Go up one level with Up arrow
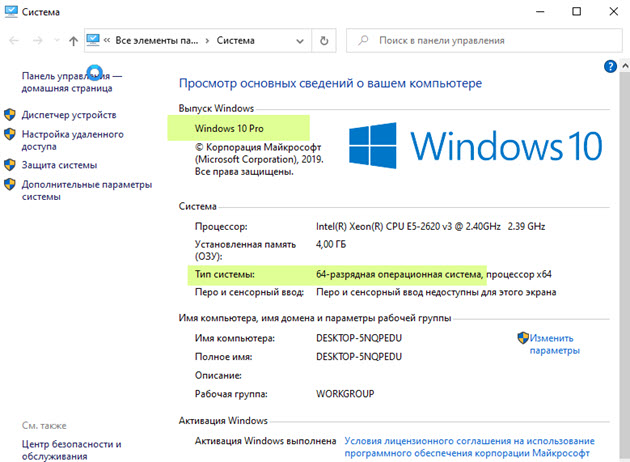 (x=73, y=41)
